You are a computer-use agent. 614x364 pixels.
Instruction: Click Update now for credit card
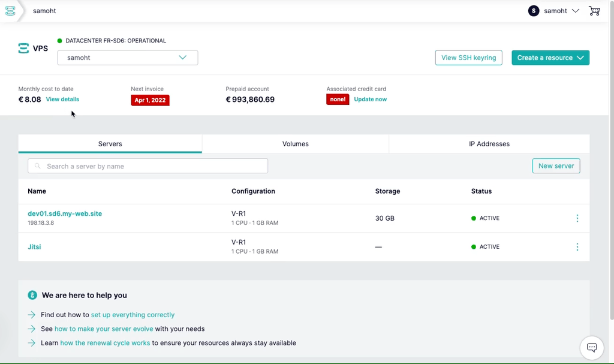tap(370, 100)
